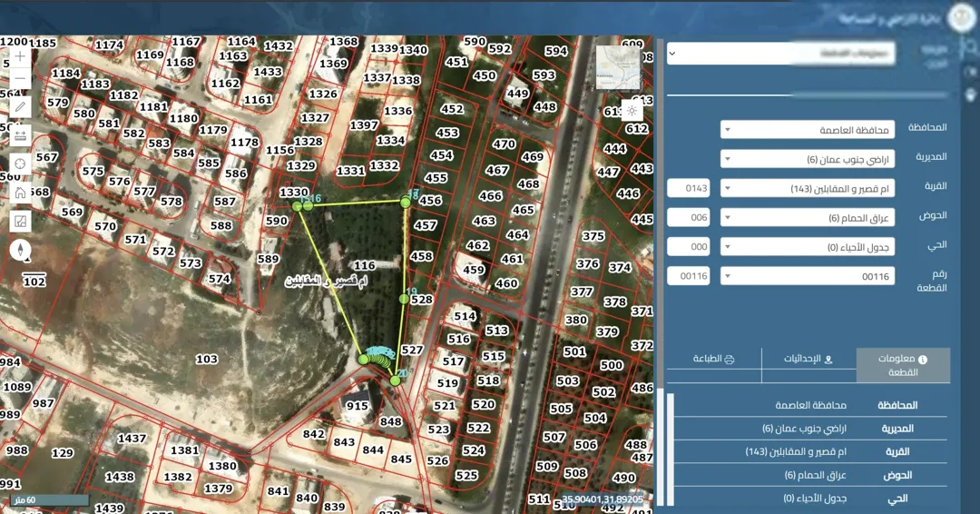980x514 pixels.
Task: Switch to the معلومات القطعة tab
Action: coord(903,365)
